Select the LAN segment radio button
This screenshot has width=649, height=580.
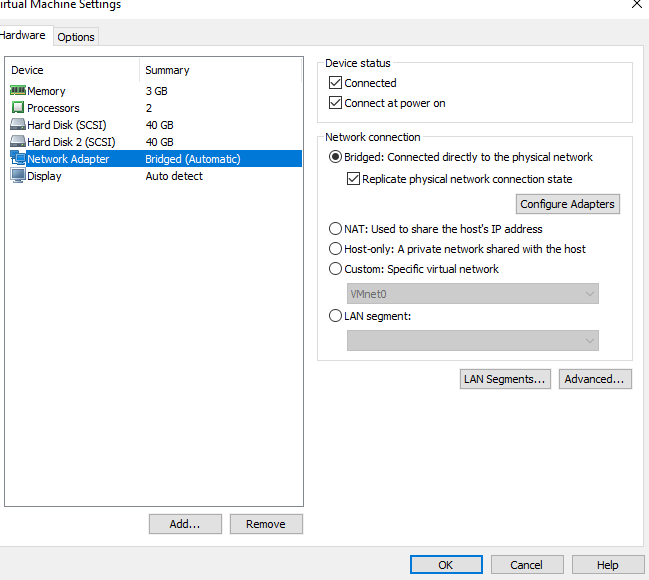click(x=335, y=316)
